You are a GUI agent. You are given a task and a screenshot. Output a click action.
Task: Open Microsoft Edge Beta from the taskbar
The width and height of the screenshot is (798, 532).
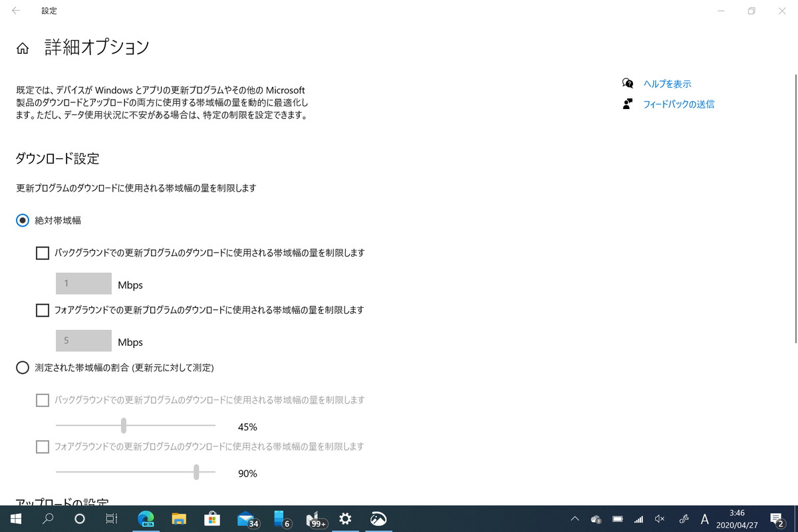tap(146, 519)
